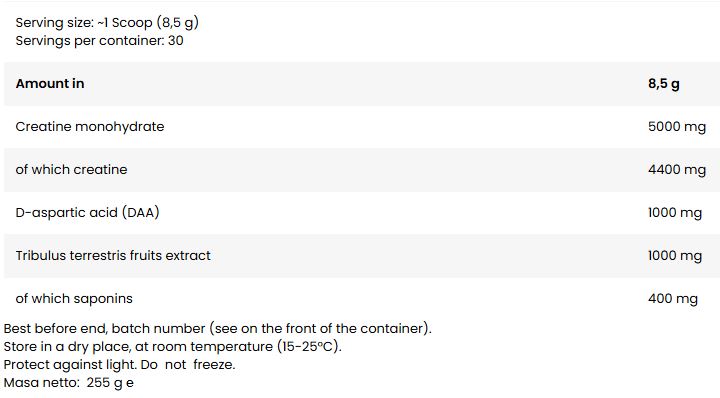Click the '5000 mg' value
This screenshot has height=398, width=720.
677,127
